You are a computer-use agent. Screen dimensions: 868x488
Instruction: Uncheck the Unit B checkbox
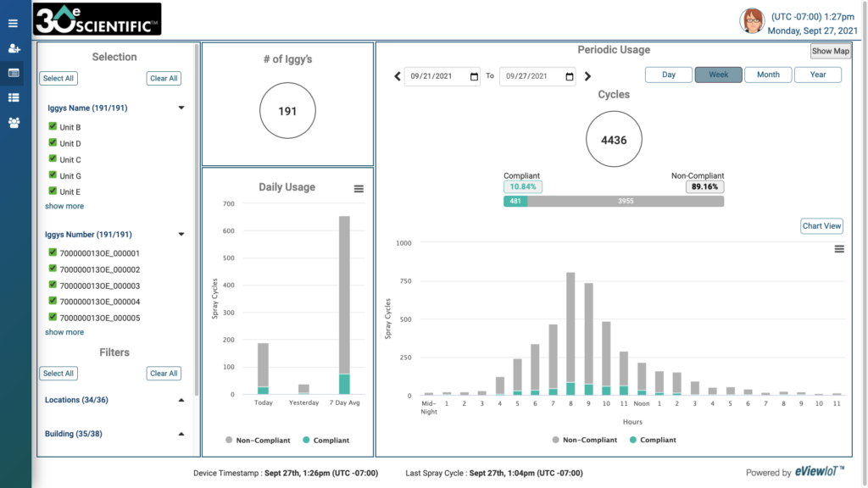53,127
